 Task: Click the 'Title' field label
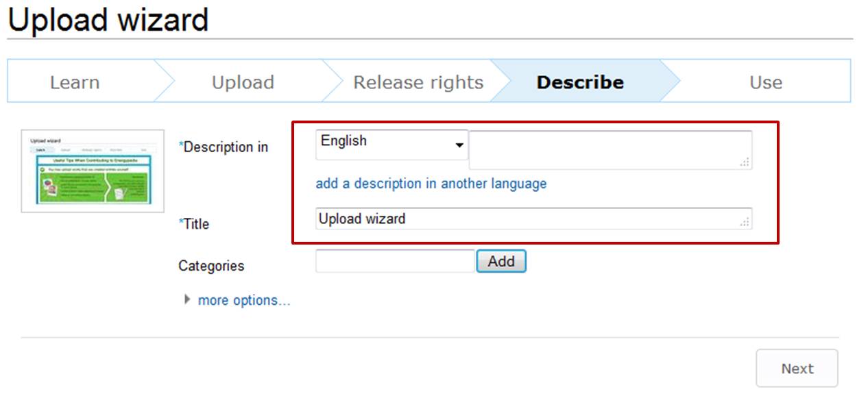[x=195, y=224]
